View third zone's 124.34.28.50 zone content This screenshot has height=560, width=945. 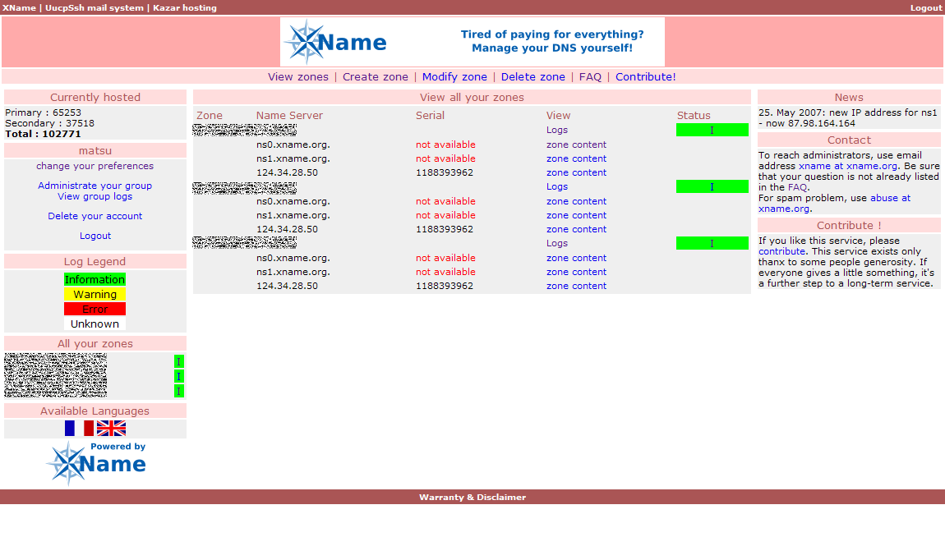576,286
